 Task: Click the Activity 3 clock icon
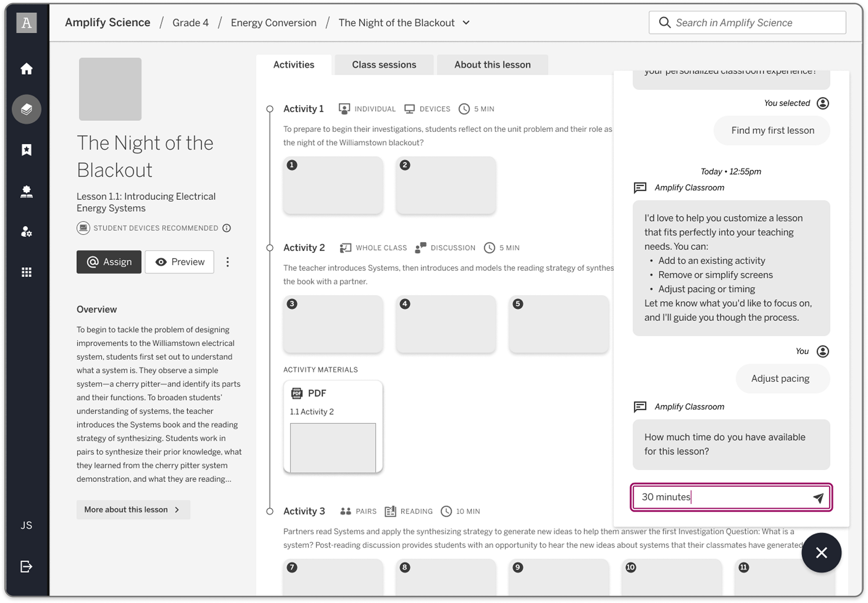(x=446, y=511)
